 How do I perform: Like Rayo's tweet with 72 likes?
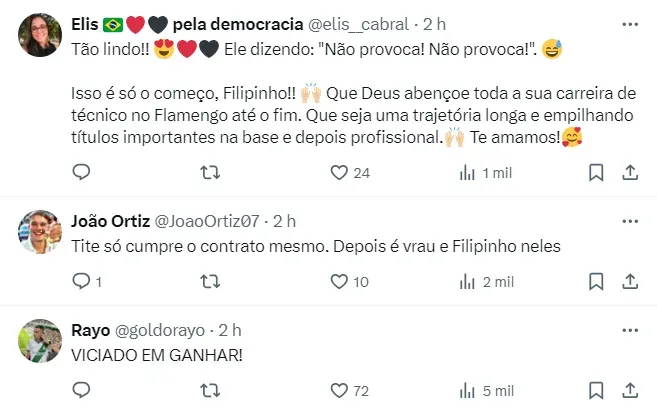point(338,391)
